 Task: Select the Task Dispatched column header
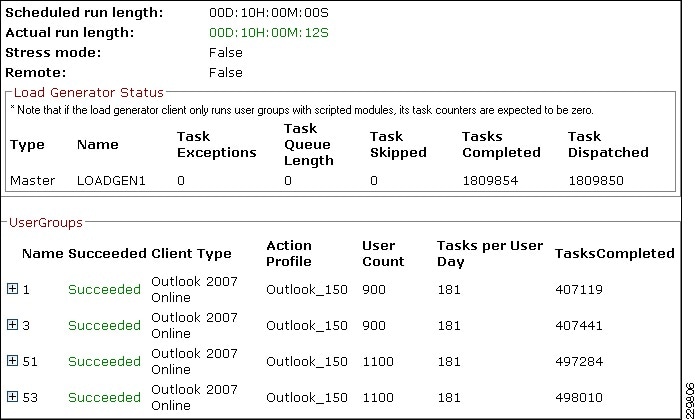tap(608, 144)
